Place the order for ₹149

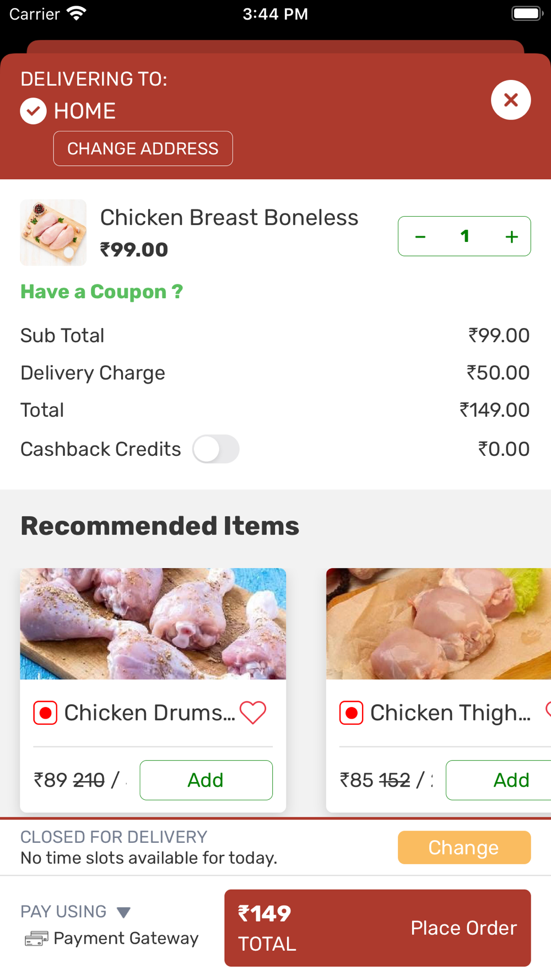tap(377, 928)
